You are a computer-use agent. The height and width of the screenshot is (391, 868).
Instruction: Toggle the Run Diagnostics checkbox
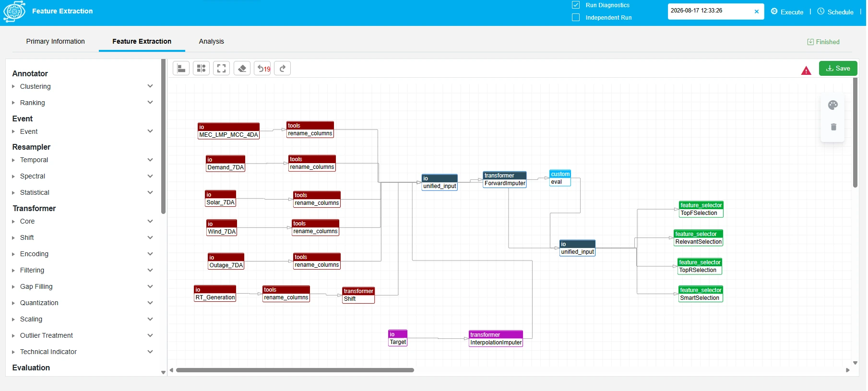(576, 5)
